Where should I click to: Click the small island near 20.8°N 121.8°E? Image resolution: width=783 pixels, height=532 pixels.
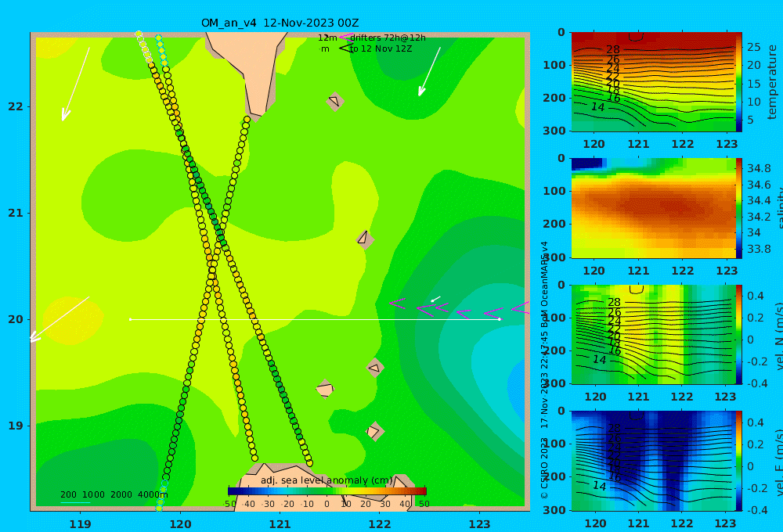pyautogui.click(x=365, y=239)
